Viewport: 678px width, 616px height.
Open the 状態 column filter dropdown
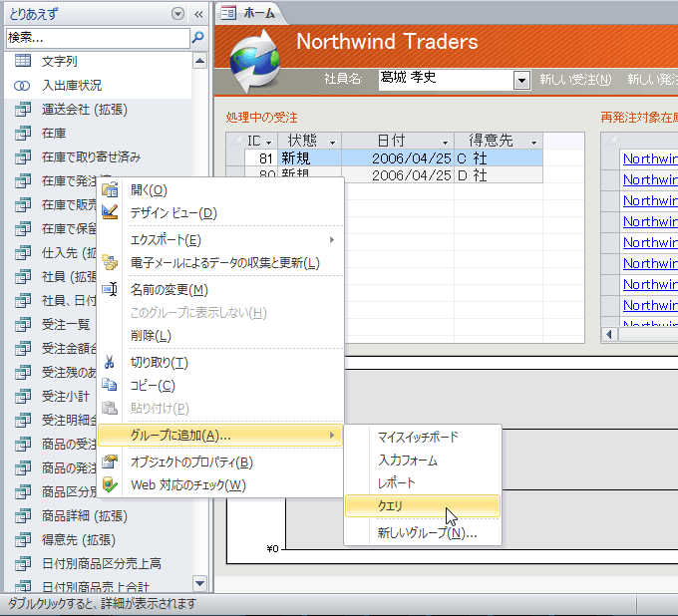332,143
